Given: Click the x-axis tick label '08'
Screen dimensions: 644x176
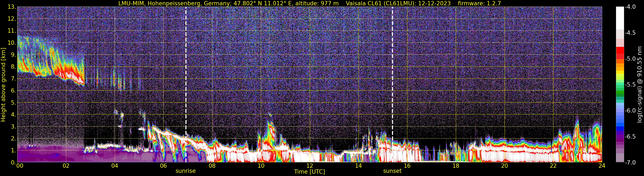Looking at the screenshot, I should pyautogui.click(x=212, y=166).
